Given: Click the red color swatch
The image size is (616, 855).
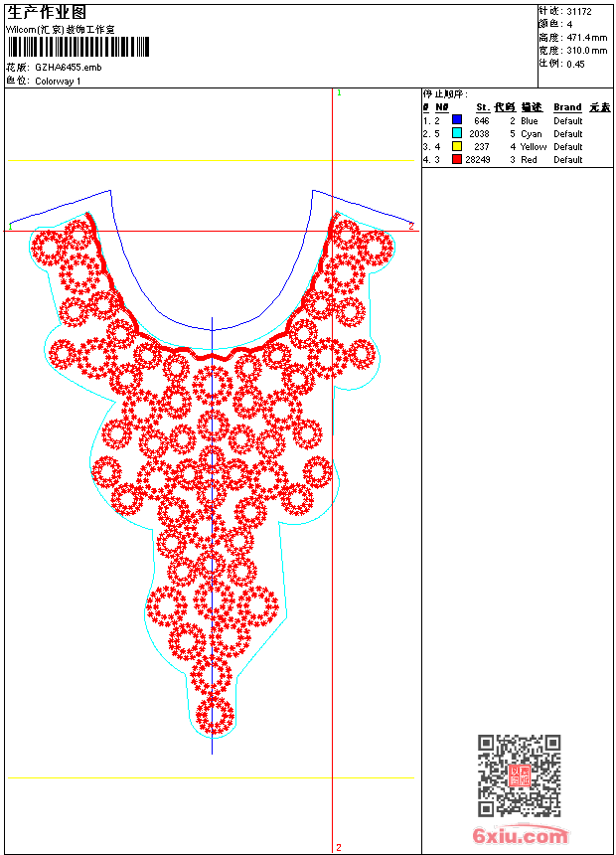Looking at the screenshot, I should pos(457,159).
